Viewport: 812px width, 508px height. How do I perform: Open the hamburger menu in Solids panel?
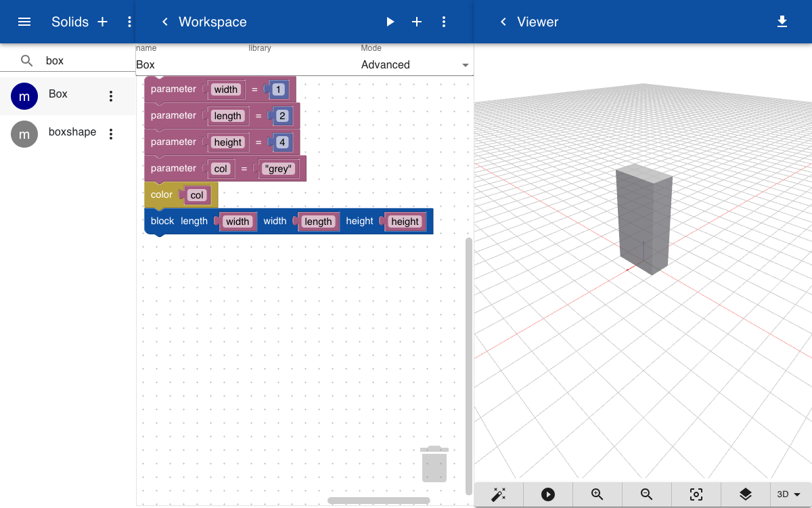[x=24, y=22]
